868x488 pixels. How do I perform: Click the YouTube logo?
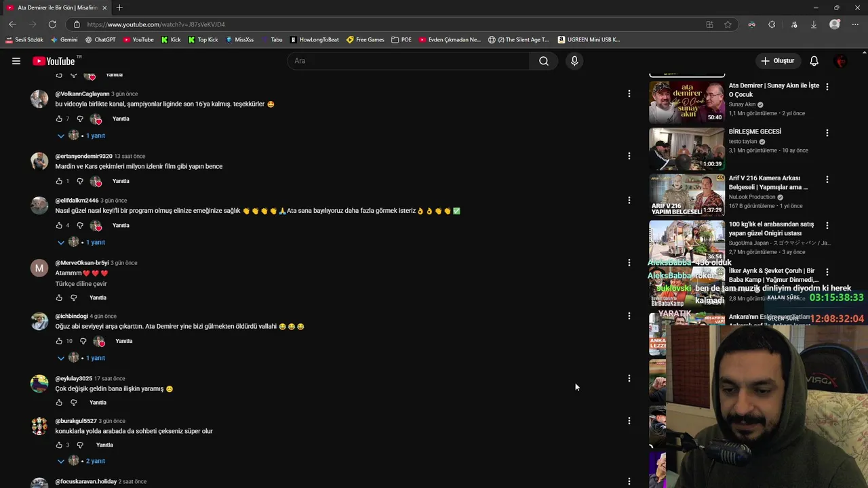[x=54, y=61]
